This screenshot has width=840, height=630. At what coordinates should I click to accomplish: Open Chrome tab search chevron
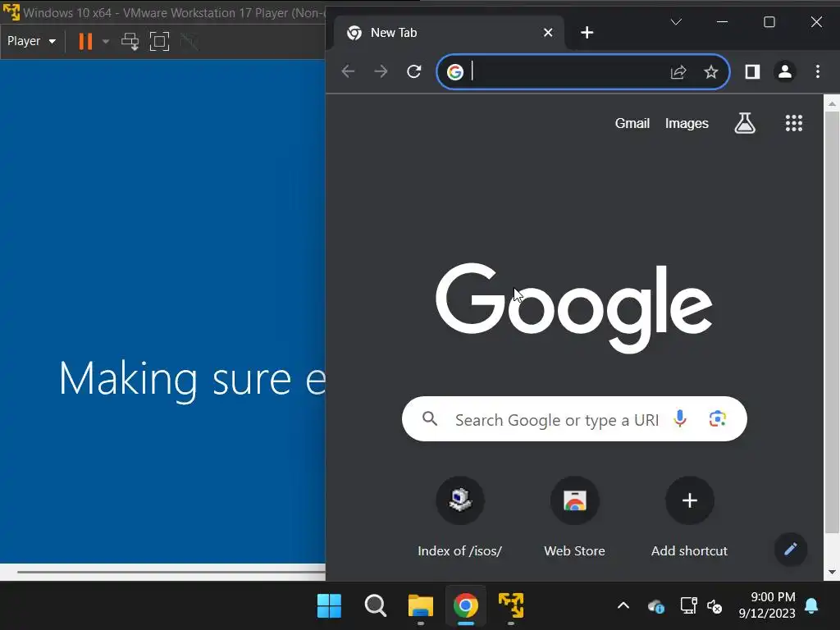(x=676, y=22)
